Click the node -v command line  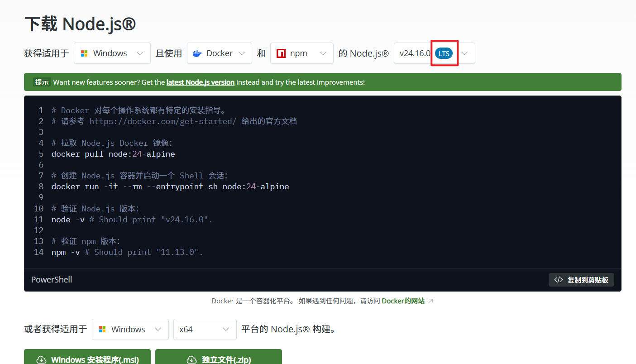click(x=132, y=220)
